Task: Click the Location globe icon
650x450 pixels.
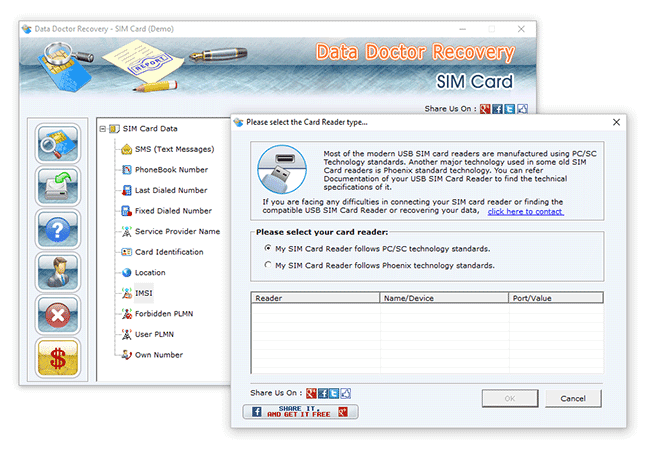Action: pyautogui.click(x=126, y=273)
